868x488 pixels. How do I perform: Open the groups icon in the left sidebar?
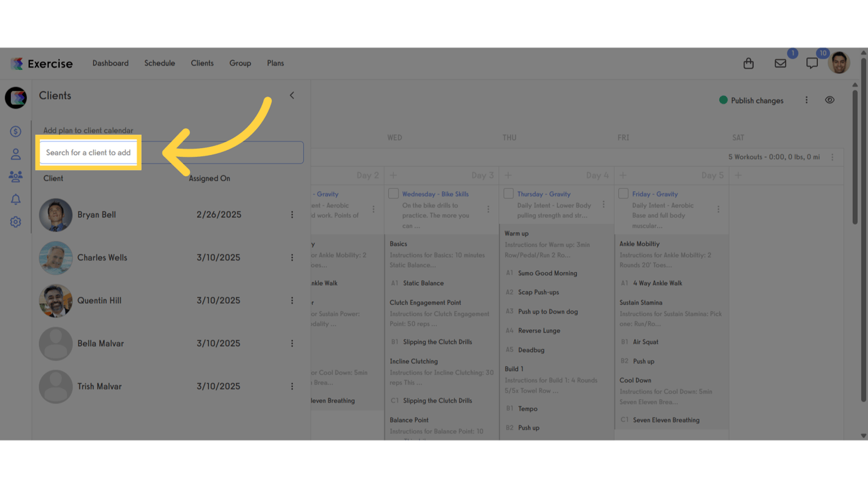(x=15, y=176)
